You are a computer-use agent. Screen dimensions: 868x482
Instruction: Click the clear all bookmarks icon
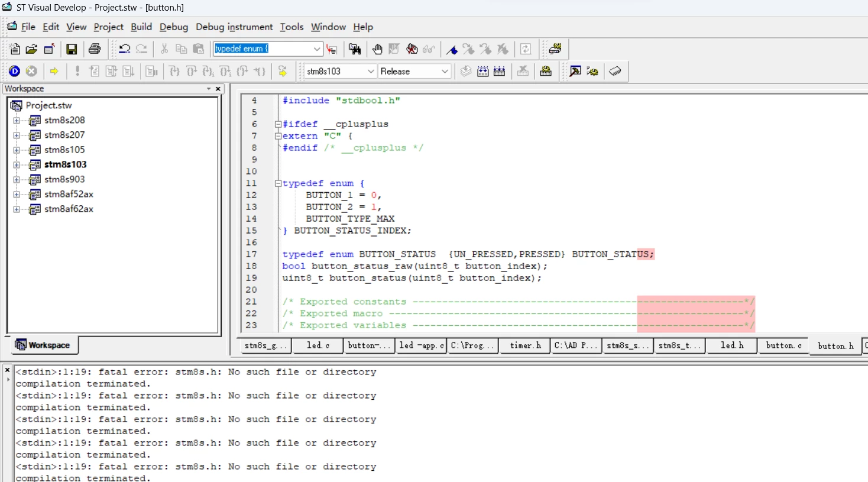(x=503, y=49)
